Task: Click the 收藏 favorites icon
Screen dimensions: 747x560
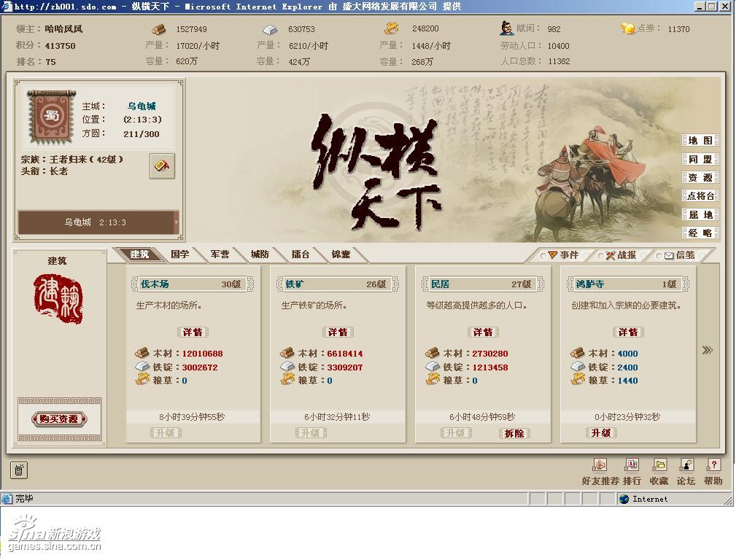Action: tap(659, 464)
